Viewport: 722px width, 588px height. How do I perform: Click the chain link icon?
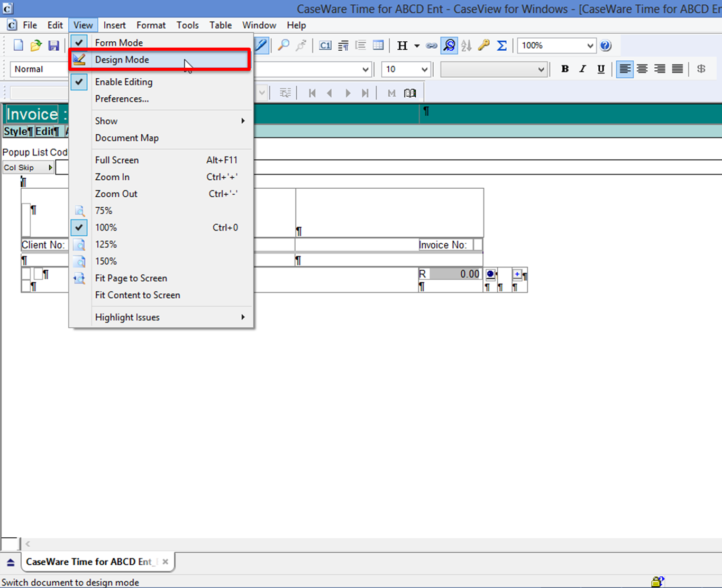pos(432,46)
